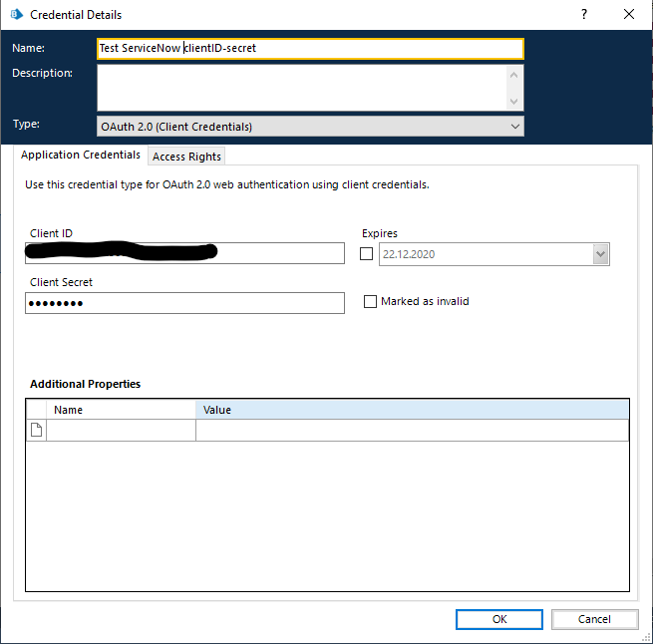
Task: Click the Client Secret password field
Action: 184,303
